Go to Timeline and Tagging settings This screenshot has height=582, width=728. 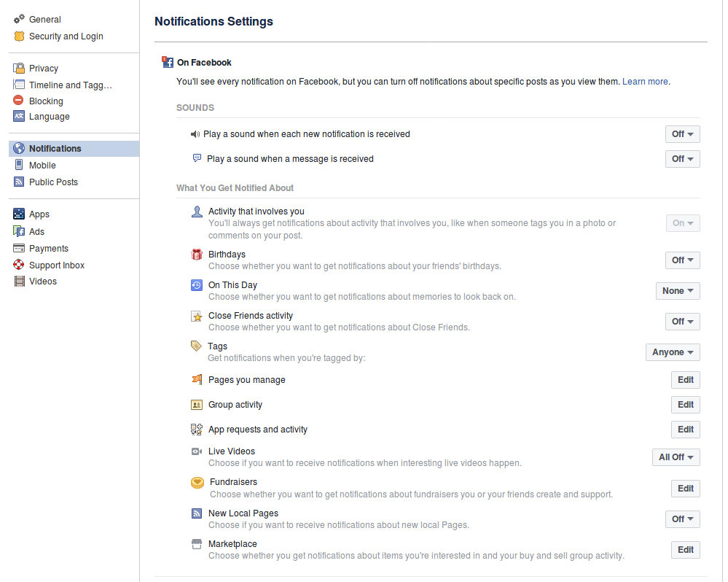coord(71,85)
